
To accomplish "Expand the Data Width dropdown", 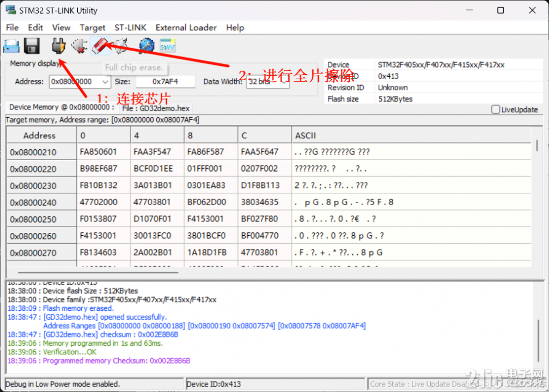I will click(285, 82).
